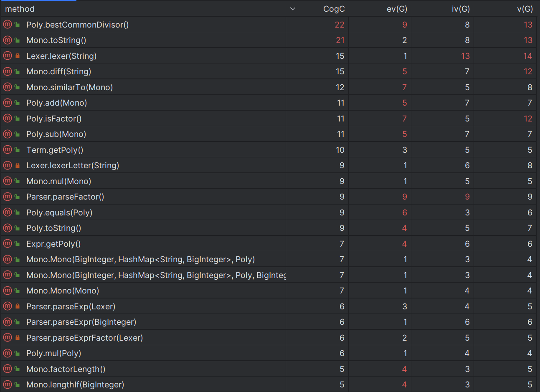Click the public access icon beside Mono.toString()
This screenshot has width=540, height=392.
point(18,40)
